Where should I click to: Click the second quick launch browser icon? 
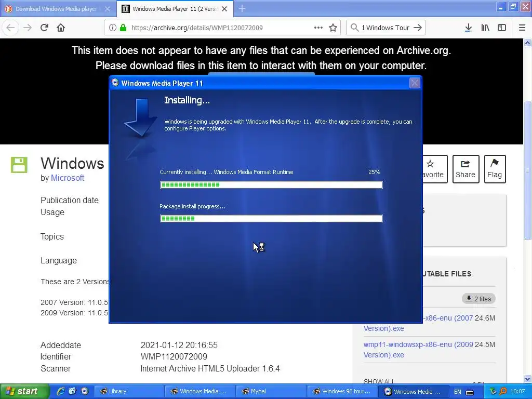(73, 391)
